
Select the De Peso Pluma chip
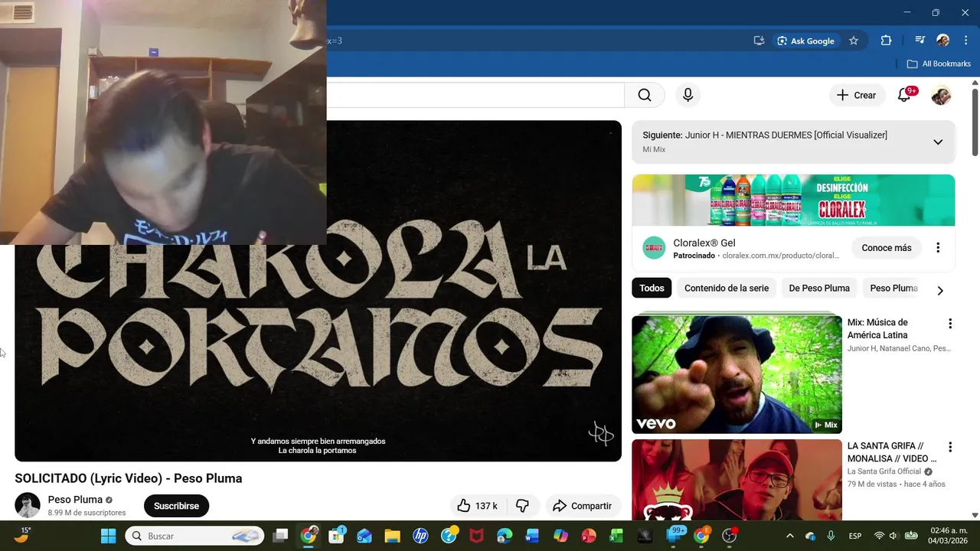coord(819,288)
